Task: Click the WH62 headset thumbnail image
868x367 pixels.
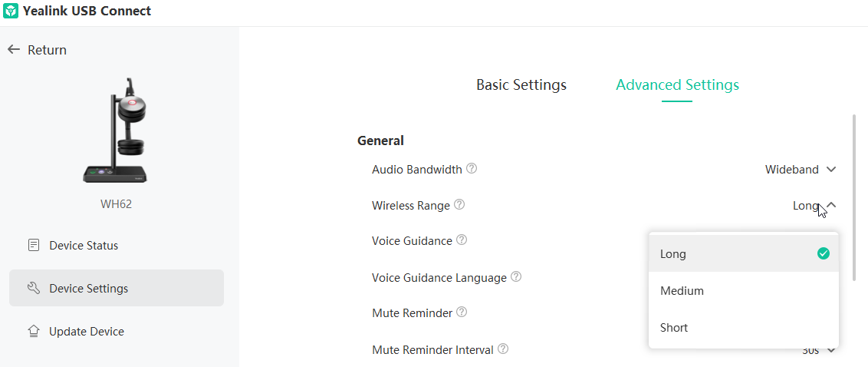Action: (x=117, y=131)
